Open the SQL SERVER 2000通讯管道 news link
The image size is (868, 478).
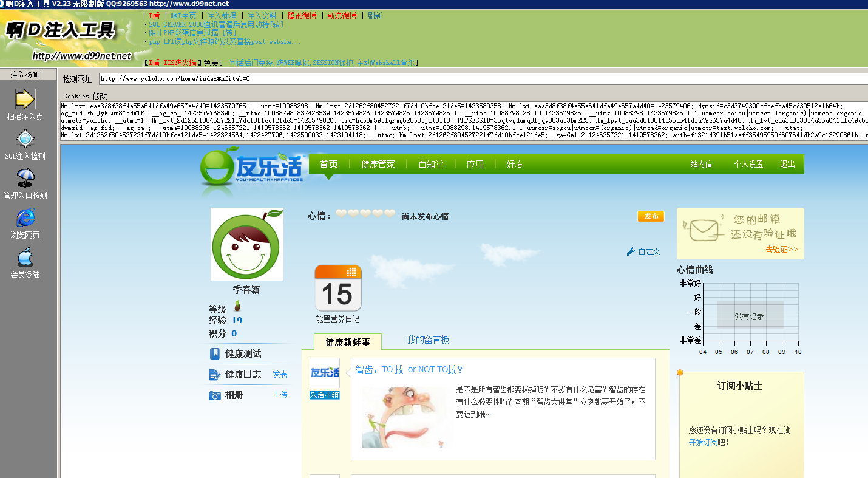coord(216,24)
